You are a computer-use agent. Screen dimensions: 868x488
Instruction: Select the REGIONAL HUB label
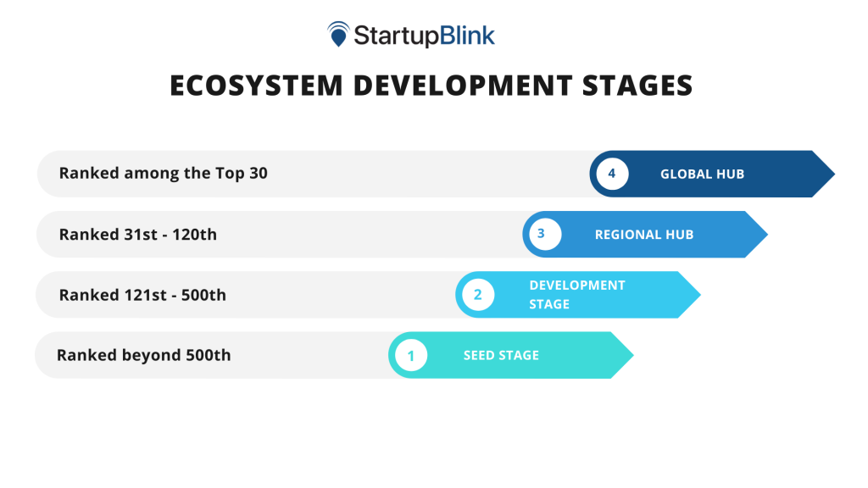[x=644, y=235]
